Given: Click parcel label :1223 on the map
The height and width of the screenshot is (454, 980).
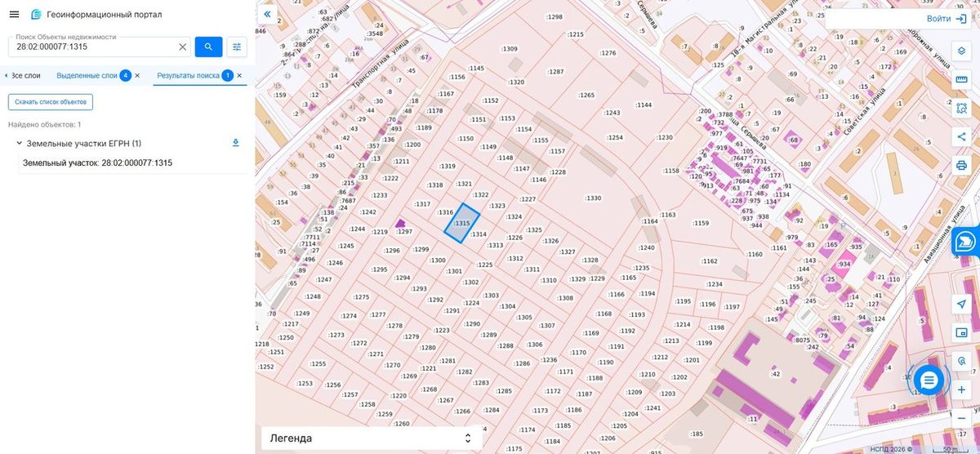Looking at the screenshot, I should [442, 330].
